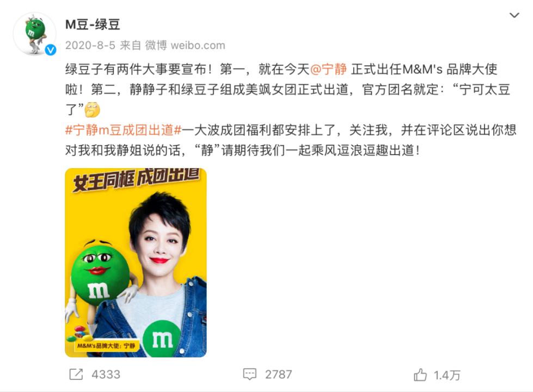Click the M&M's品牌大使:宁静 label on poster

pos(106,346)
